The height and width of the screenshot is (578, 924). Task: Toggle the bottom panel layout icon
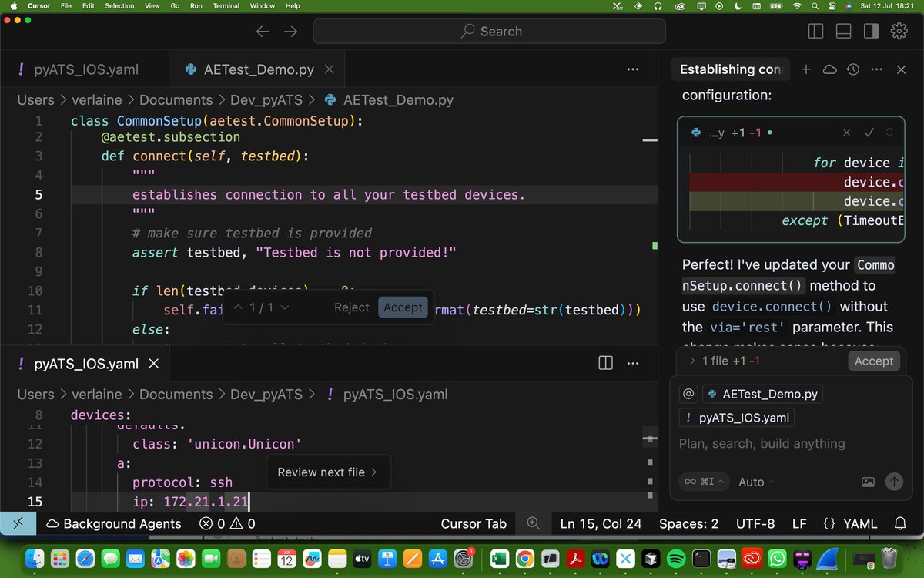click(x=843, y=32)
